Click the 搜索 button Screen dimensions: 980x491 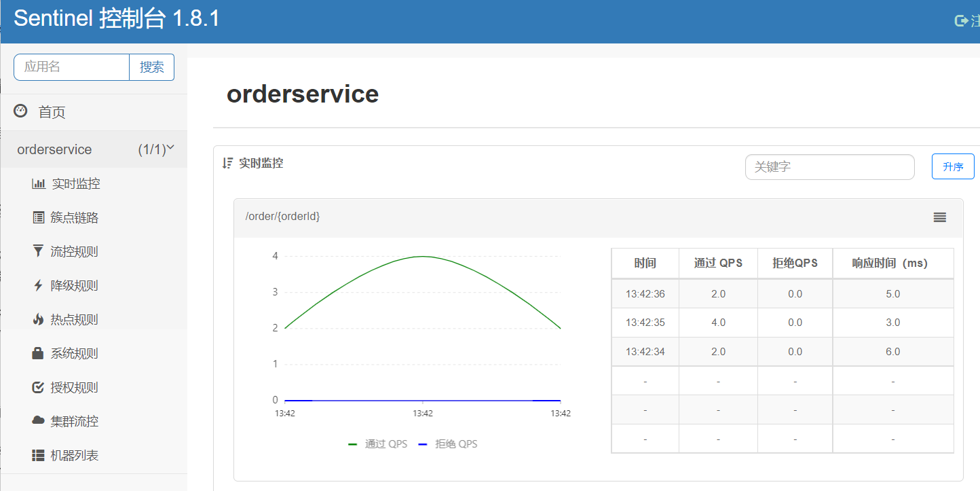[x=152, y=67]
